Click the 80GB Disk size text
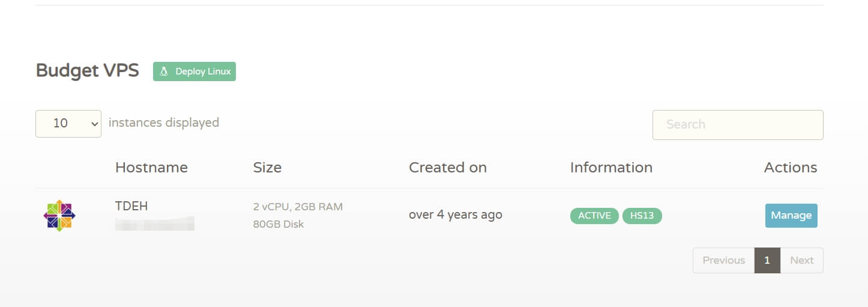Screen dimensions: 868x307 pos(279,224)
